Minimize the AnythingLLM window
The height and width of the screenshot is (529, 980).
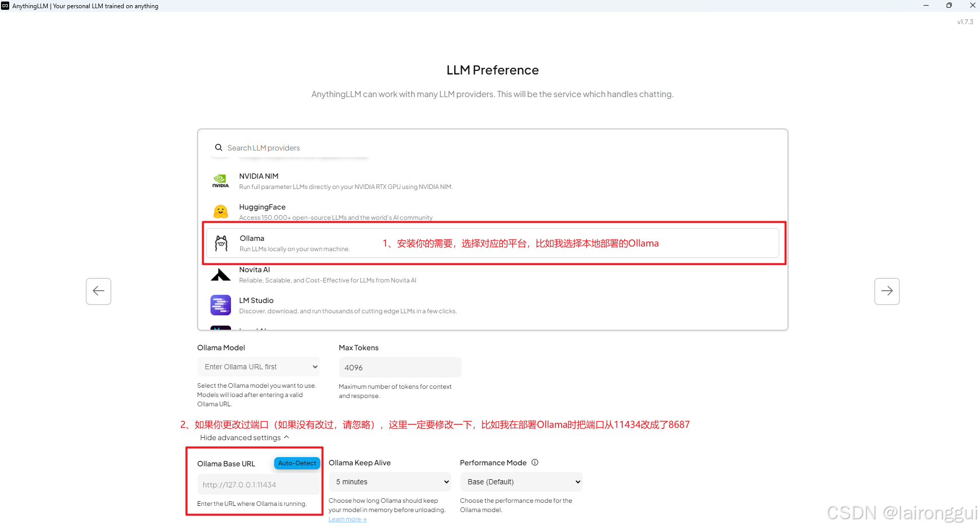926,6
